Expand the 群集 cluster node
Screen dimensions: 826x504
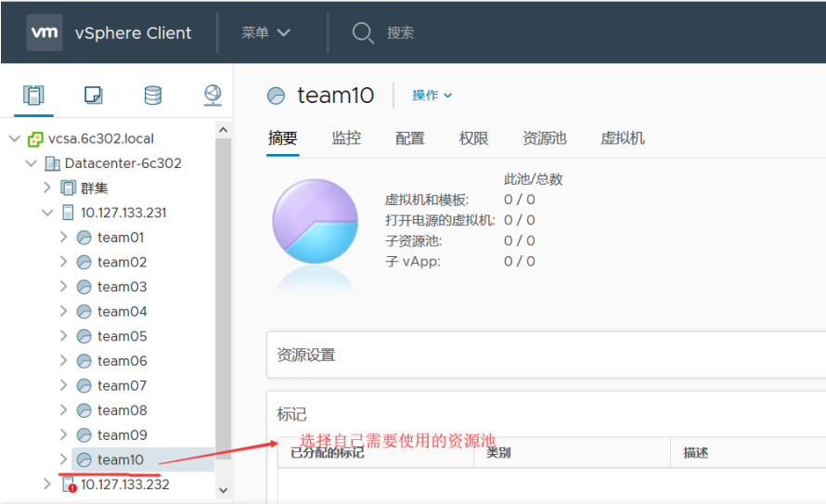tap(47, 187)
